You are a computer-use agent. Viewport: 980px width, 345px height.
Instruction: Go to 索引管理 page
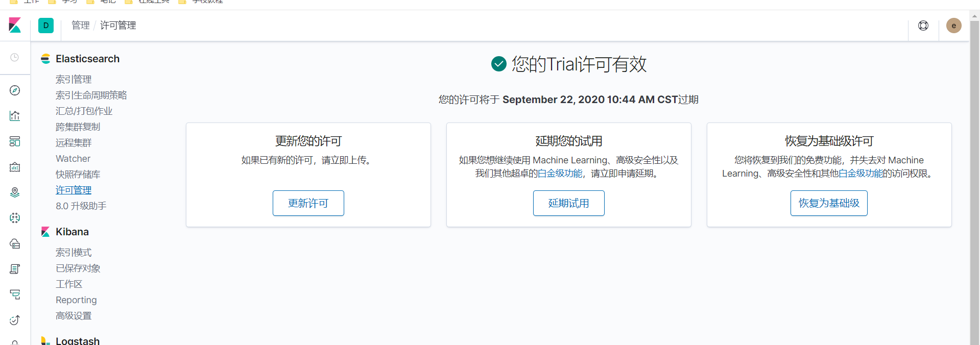pos(74,80)
